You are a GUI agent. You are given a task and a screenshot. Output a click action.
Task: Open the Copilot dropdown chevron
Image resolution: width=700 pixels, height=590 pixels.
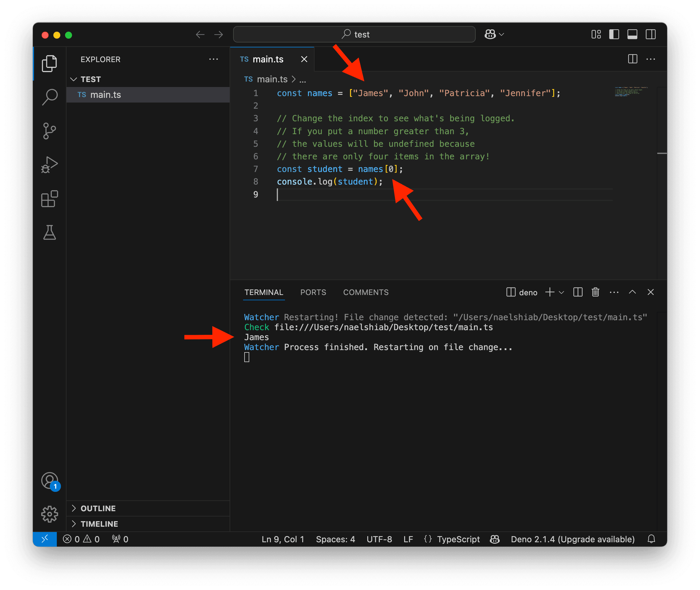pos(501,35)
